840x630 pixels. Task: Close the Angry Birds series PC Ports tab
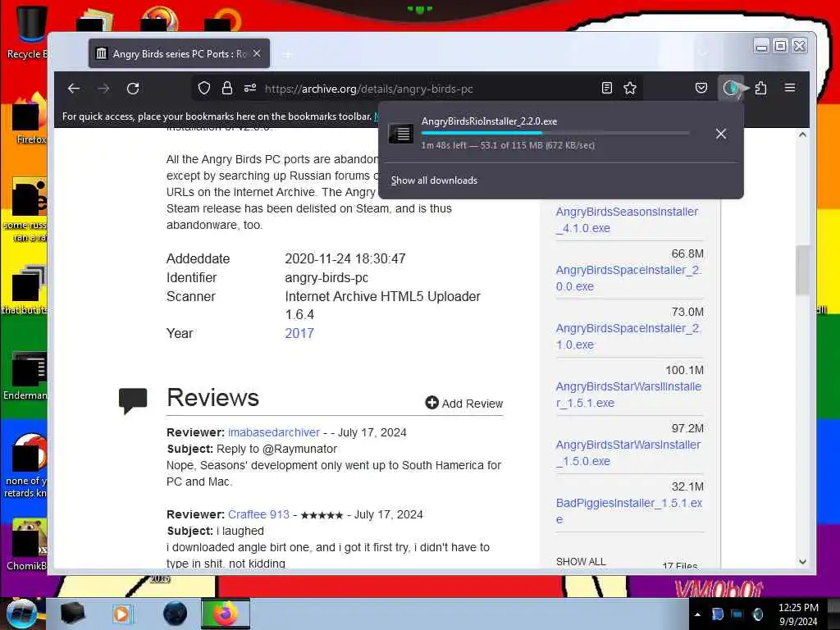click(257, 53)
